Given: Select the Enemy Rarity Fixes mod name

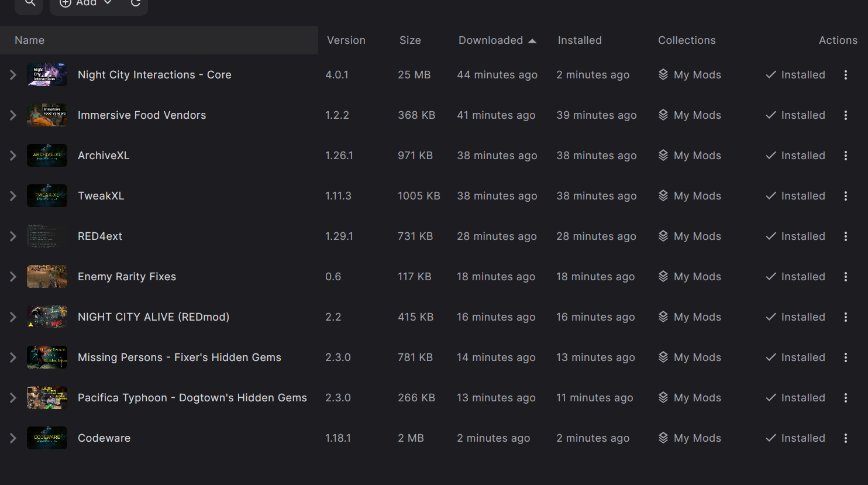Looking at the screenshot, I should click(x=127, y=277).
